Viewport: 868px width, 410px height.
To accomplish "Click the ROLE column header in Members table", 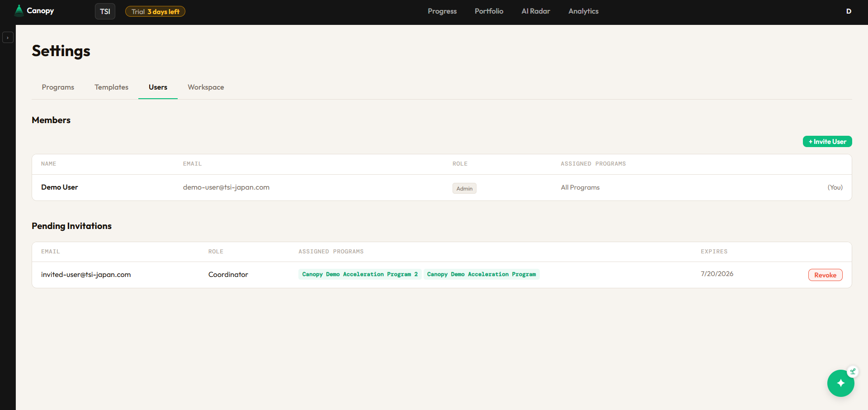I will click(x=460, y=164).
